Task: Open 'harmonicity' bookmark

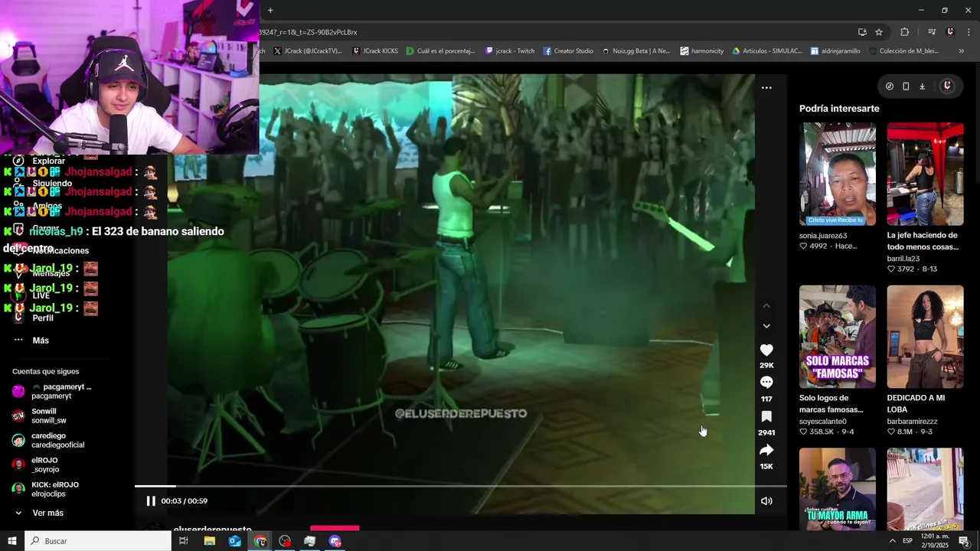Action: 701,51
